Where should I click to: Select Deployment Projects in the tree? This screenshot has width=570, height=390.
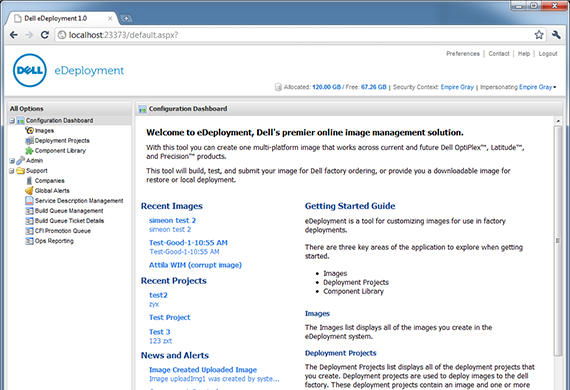62,141
